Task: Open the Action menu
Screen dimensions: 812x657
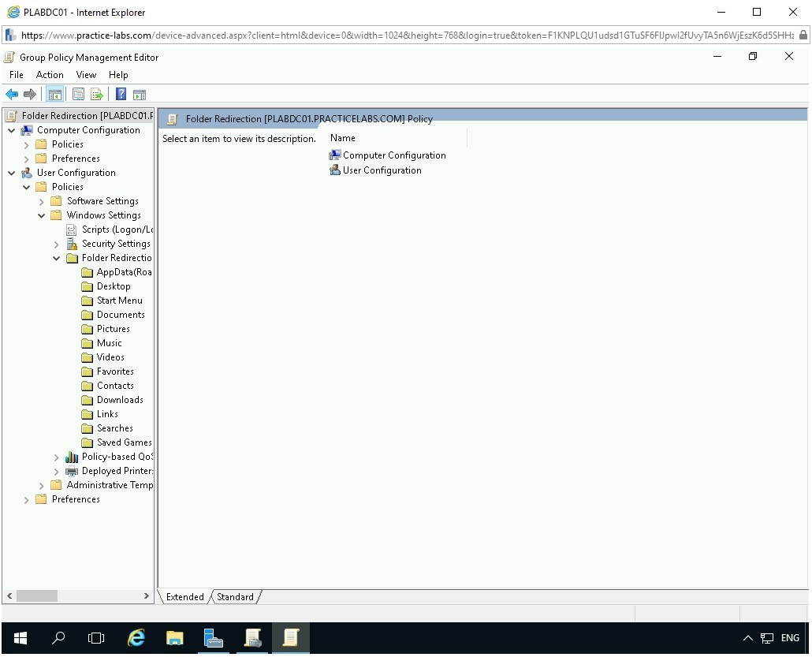Action: [50, 75]
